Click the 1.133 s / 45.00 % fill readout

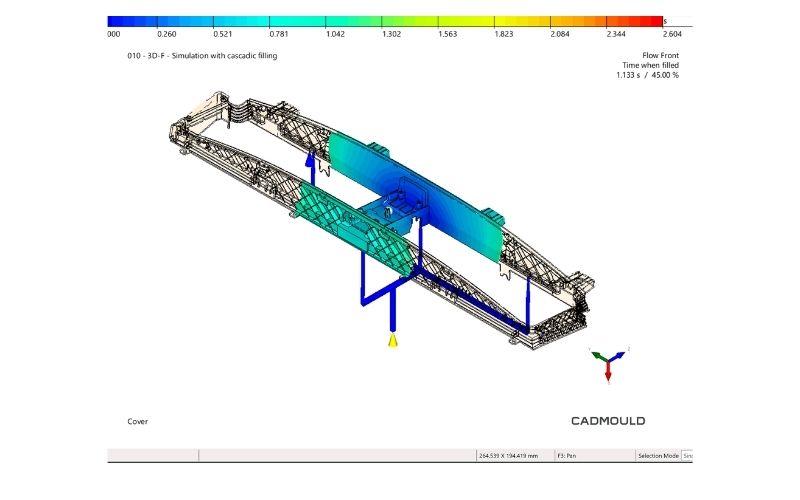647,75
